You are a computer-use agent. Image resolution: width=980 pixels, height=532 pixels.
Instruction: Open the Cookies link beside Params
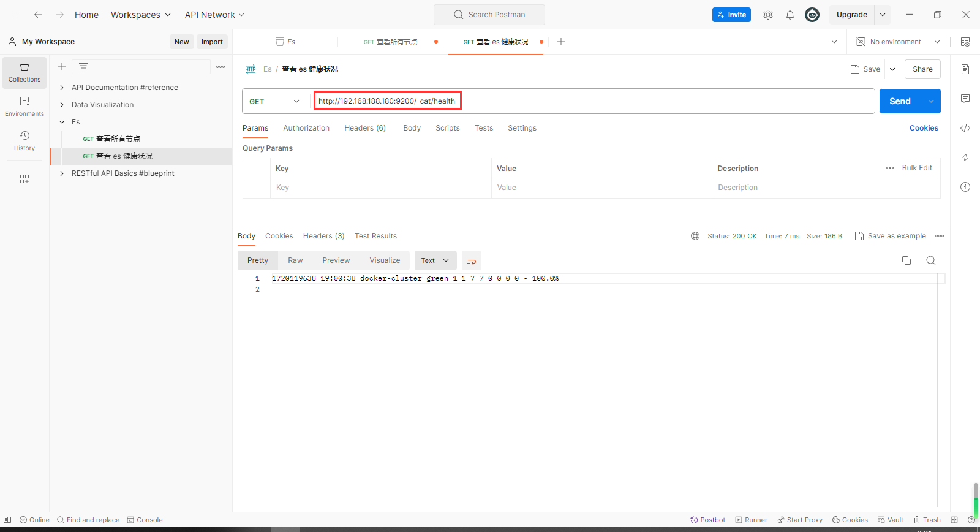tap(924, 128)
